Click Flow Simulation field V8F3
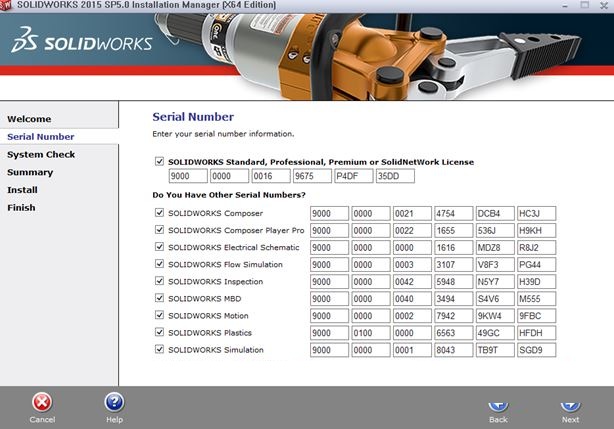 (x=495, y=265)
